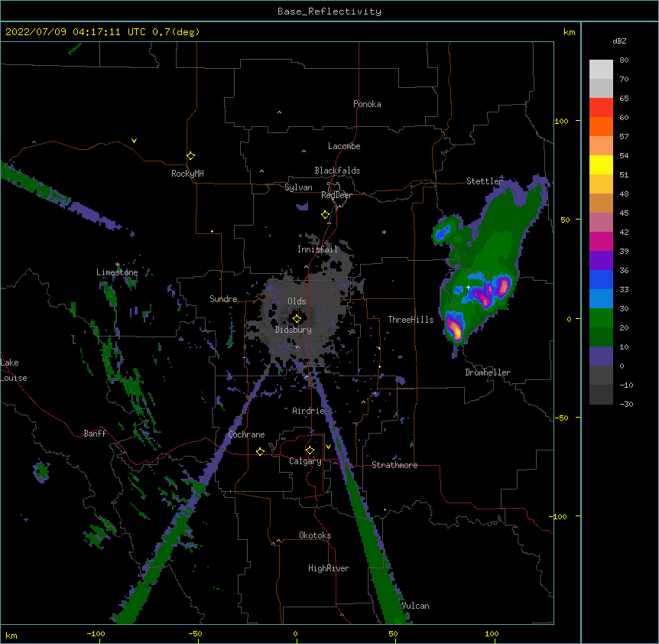659x644 pixels.
Task: Click the -50 tick label on the right axis
Action: tap(561, 418)
